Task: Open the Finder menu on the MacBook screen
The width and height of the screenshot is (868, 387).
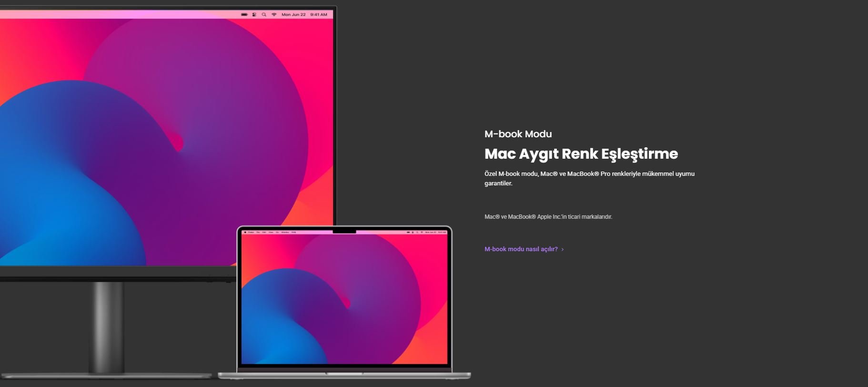Action: coord(251,232)
